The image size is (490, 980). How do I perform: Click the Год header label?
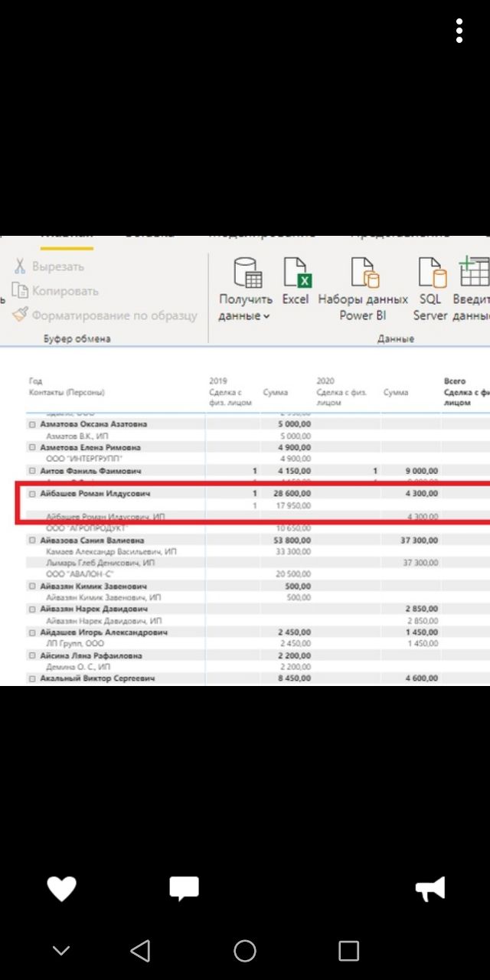point(35,381)
